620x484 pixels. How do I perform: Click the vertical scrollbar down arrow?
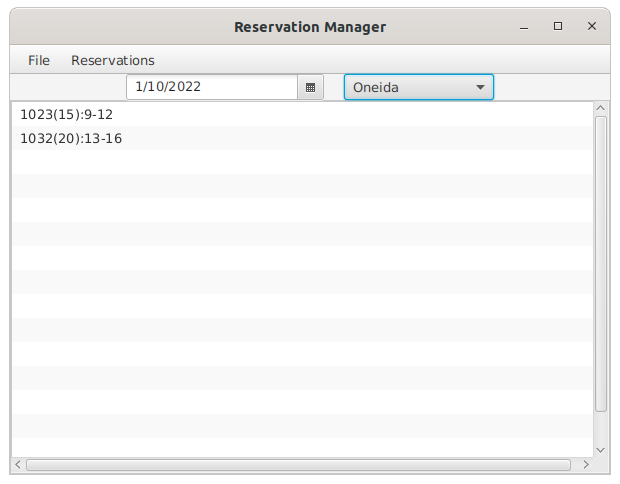point(601,450)
